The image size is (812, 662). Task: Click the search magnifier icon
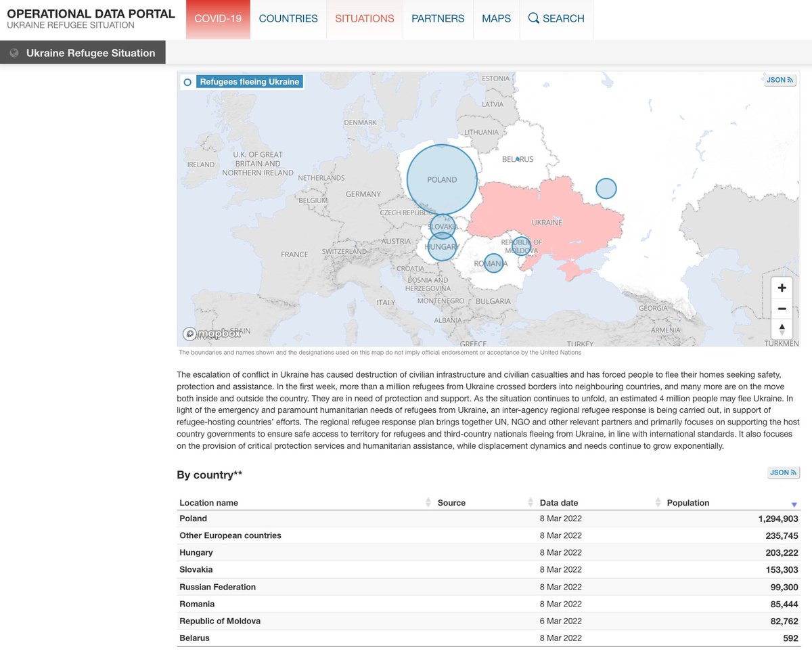tap(534, 18)
